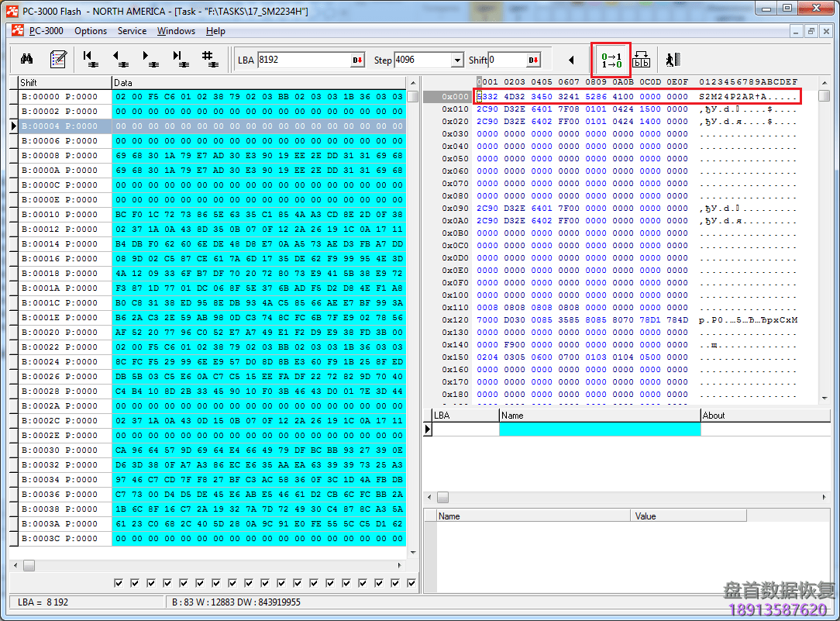Click the bit inversion 0→1 icon

(611, 60)
